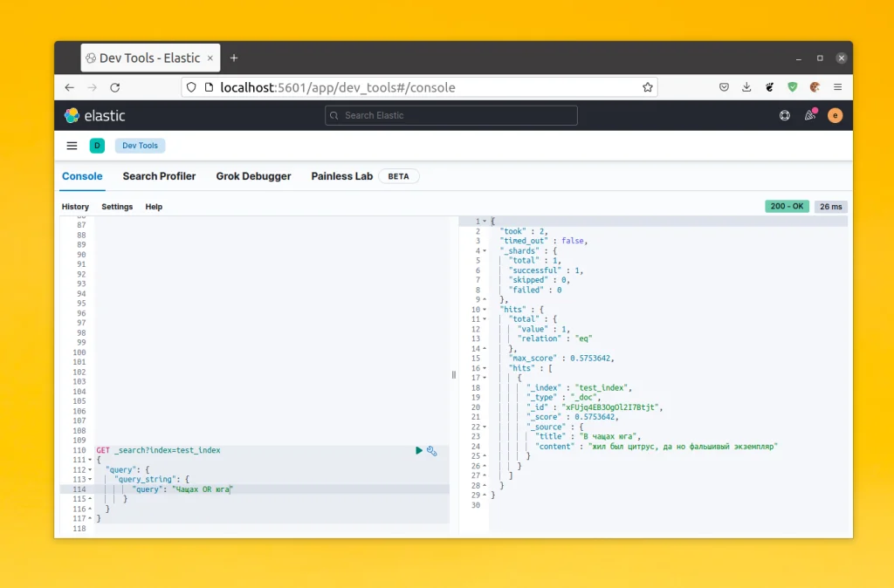Open the hamburger navigation menu in Kibana
Viewport: 894px width, 588px height.
click(72, 146)
